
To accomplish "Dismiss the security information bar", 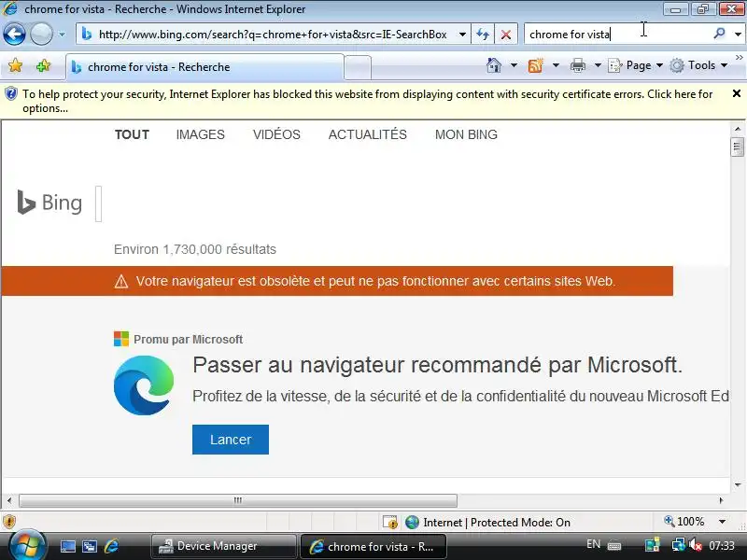I will pos(736,93).
